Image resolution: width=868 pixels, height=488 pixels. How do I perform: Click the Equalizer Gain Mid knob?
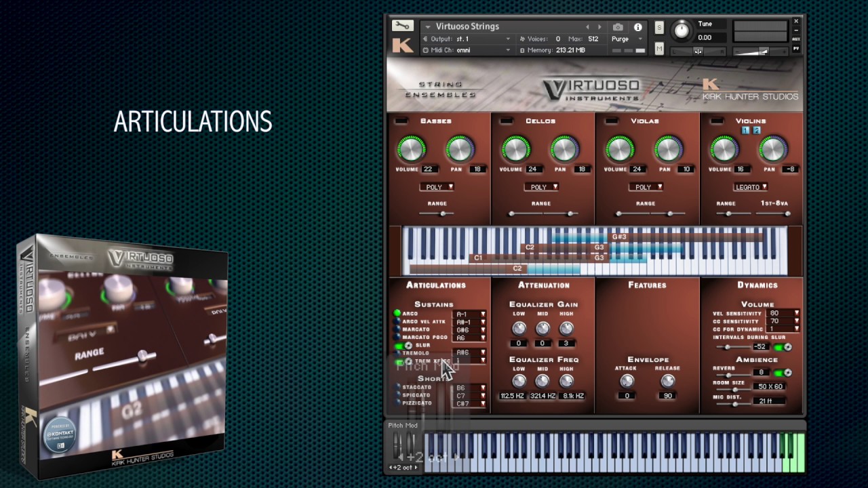542,329
